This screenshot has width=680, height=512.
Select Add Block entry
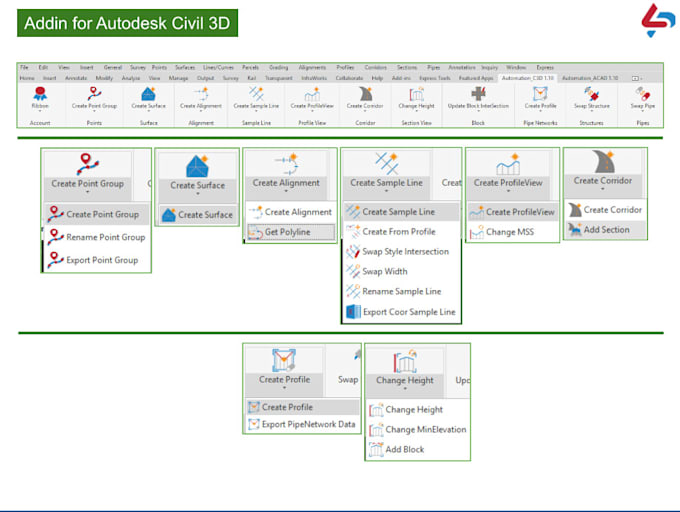(418, 449)
